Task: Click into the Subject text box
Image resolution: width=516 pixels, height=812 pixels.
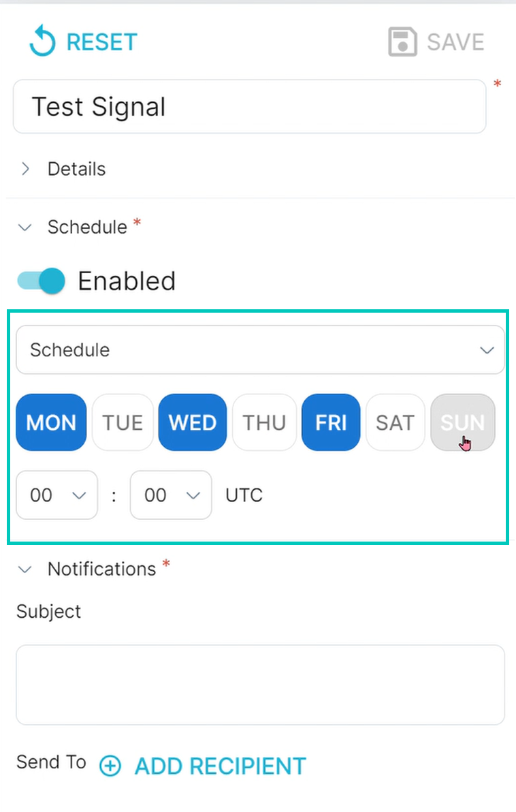Action: [260, 685]
